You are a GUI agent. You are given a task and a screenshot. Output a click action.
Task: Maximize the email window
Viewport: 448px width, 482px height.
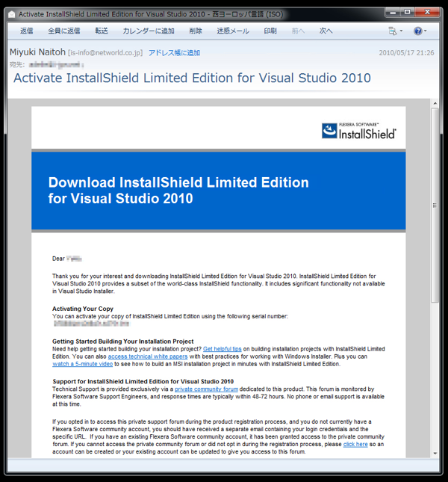click(x=407, y=12)
